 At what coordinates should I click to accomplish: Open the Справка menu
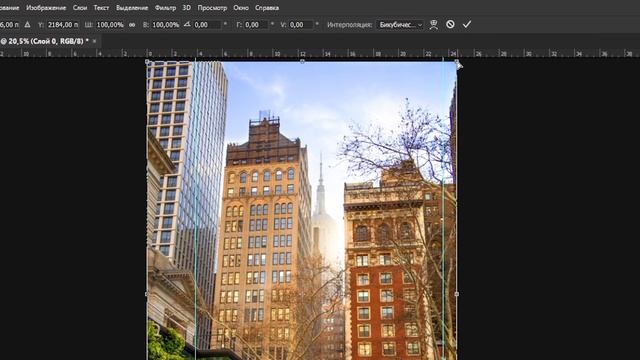(x=267, y=8)
